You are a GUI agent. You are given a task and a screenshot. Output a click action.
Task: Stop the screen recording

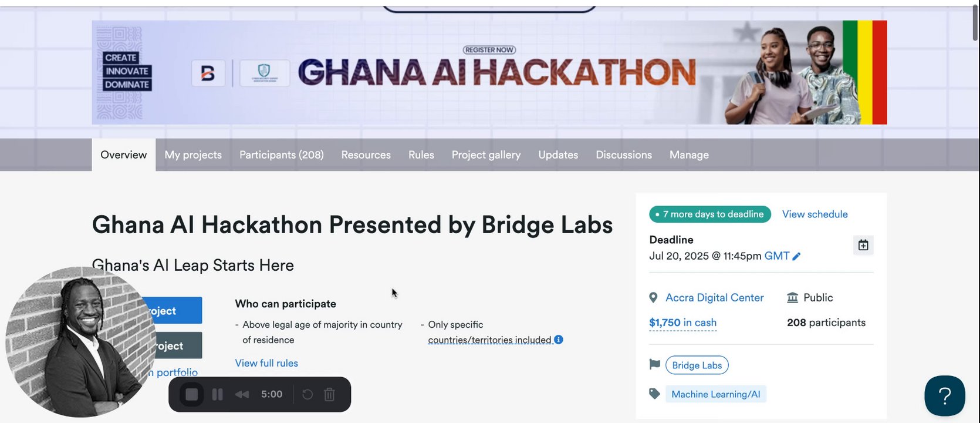(x=192, y=394)
